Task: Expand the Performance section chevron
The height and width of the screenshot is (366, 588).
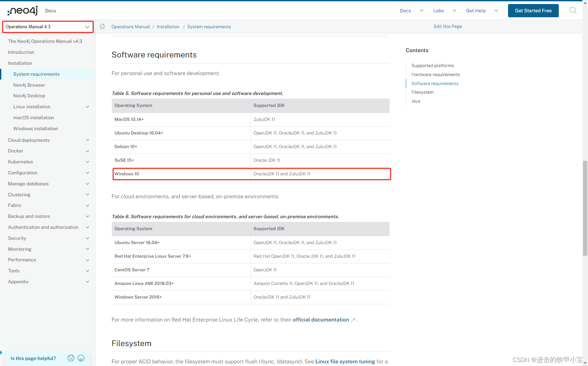Action: (88, 260)
